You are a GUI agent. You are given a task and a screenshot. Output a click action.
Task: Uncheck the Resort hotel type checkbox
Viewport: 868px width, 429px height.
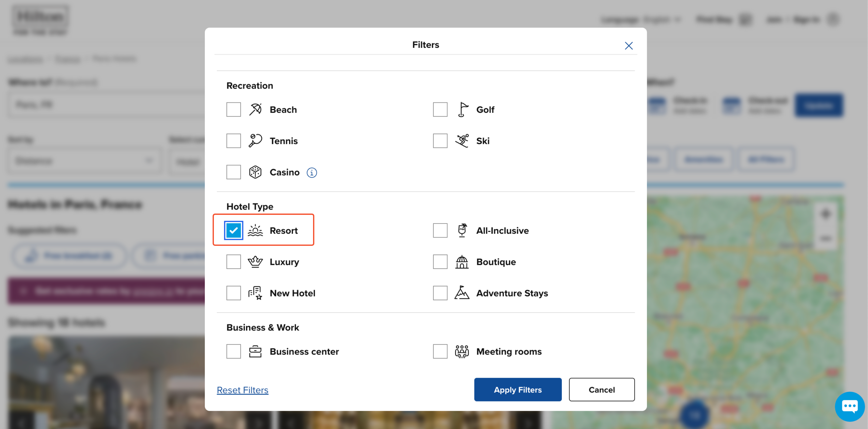click(234, 231)
